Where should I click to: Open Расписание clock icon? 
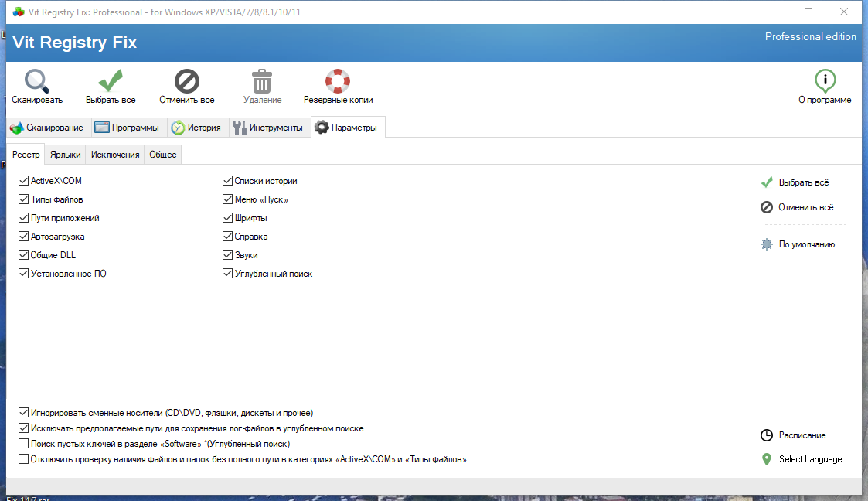[x=767, y=435]
